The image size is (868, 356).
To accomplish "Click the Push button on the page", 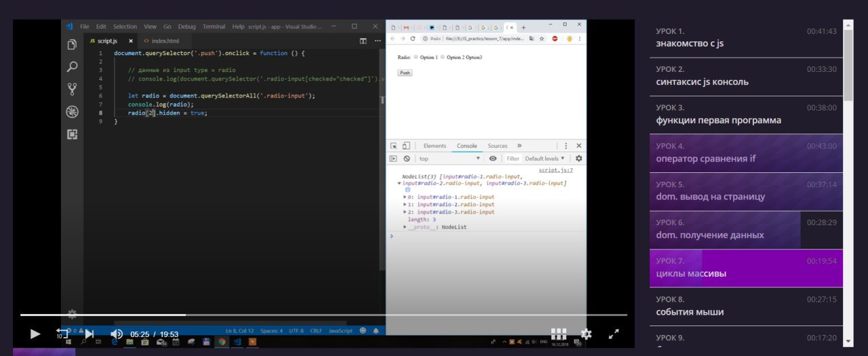I will click(x=405, y=73).
